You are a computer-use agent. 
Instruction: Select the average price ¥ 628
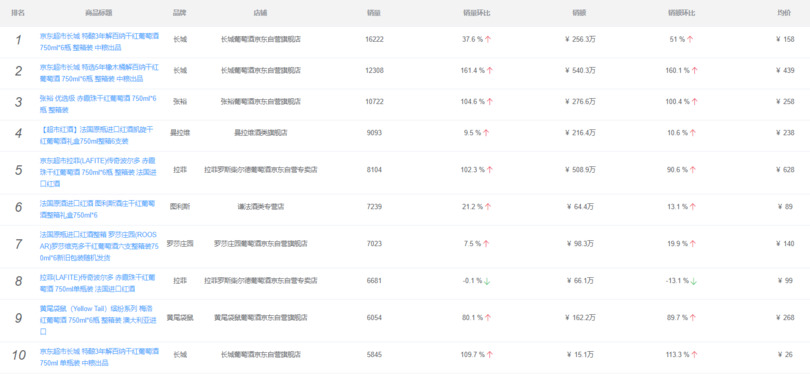tap(785, 169)
